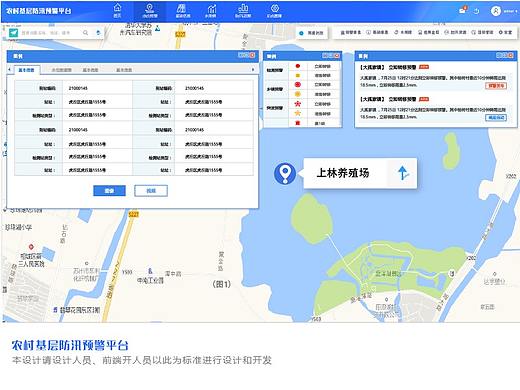This screenshot has height=390, width=520.
Task: Click the blue icon right of the magnifier
Action: pyautogui.click(x=98, y=33)
